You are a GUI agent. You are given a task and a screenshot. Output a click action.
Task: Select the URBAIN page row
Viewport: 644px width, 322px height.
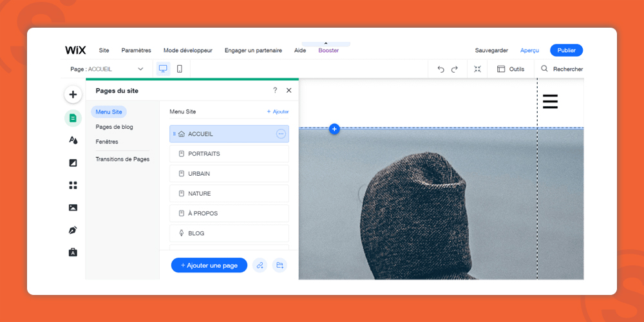coord(229,174)
